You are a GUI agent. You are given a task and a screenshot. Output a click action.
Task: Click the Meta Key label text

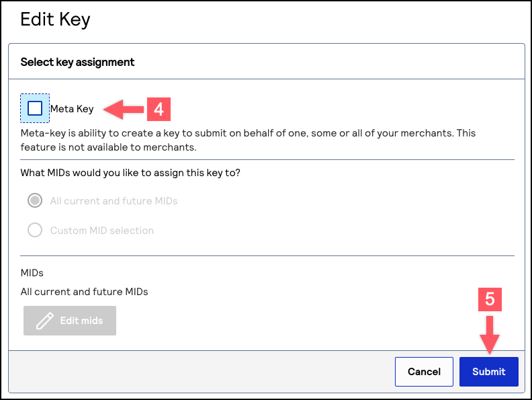(72, 109)
